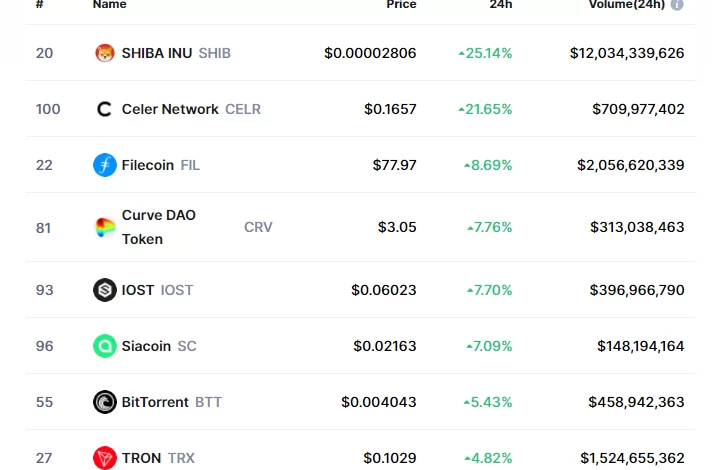
Task: Click the Celer Network coin logo
Action: point(105,109)
